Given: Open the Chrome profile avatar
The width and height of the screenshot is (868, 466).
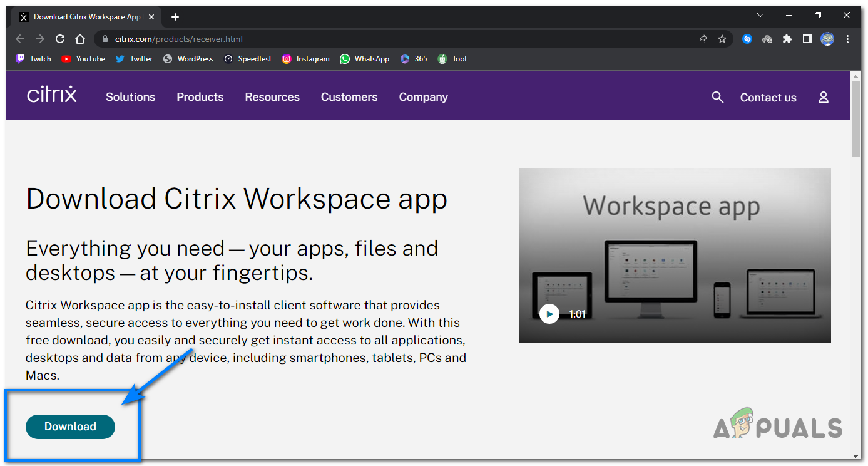Looking at the screenshot, I should [827, 39].
